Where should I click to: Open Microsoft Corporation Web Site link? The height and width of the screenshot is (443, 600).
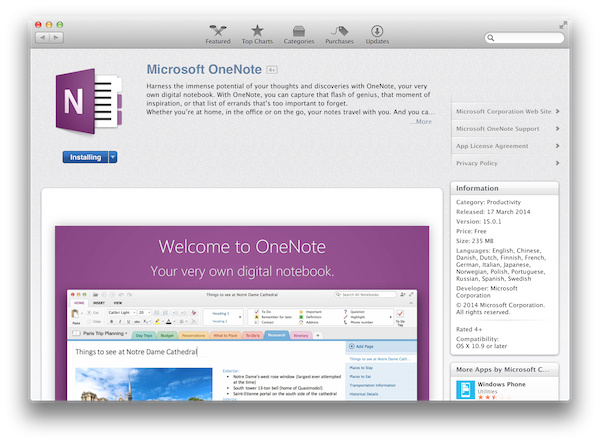click(x=507, y=111)
